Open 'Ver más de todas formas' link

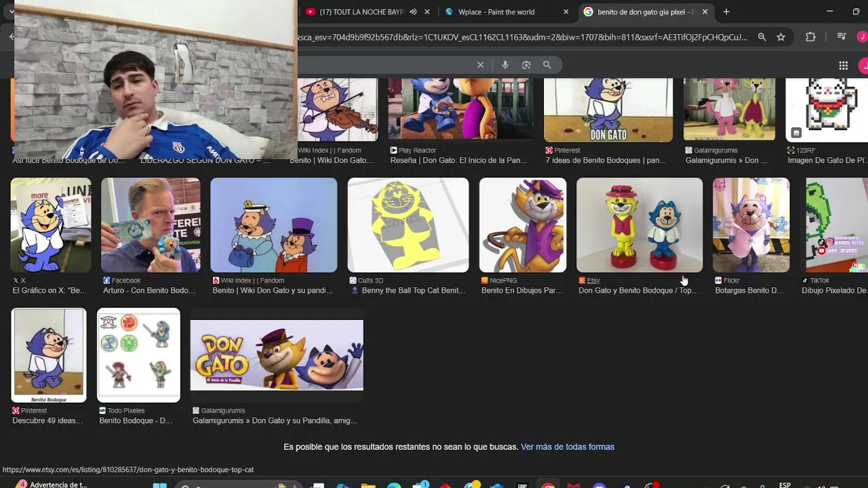coord(568,447)
